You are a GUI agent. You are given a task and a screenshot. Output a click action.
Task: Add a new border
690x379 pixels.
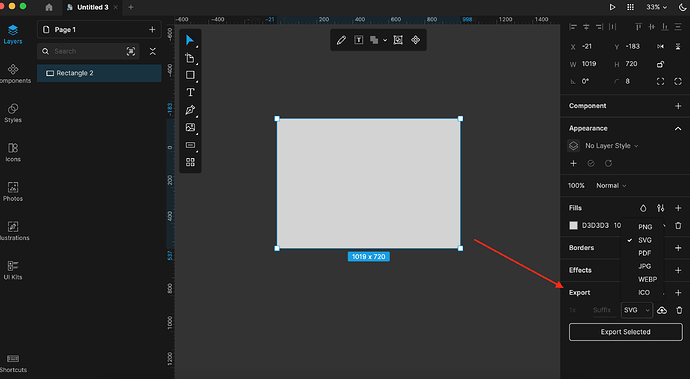click(x=678, y=248)
